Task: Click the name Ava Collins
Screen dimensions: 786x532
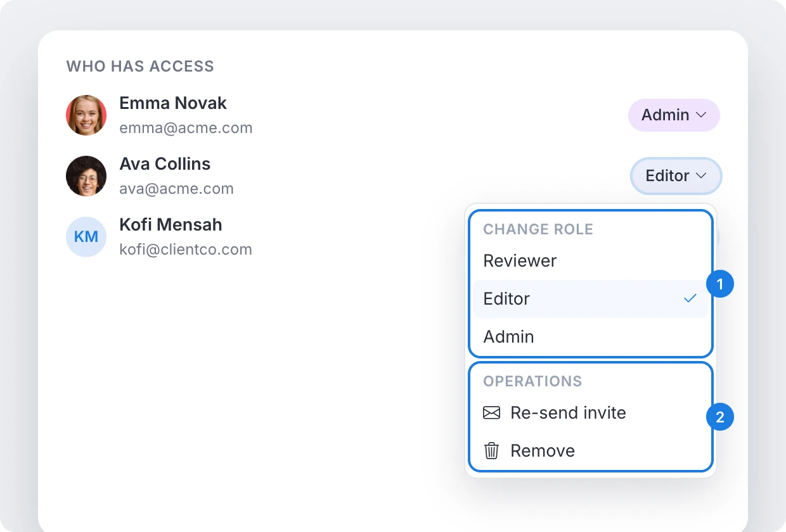Action: point(165,164)
